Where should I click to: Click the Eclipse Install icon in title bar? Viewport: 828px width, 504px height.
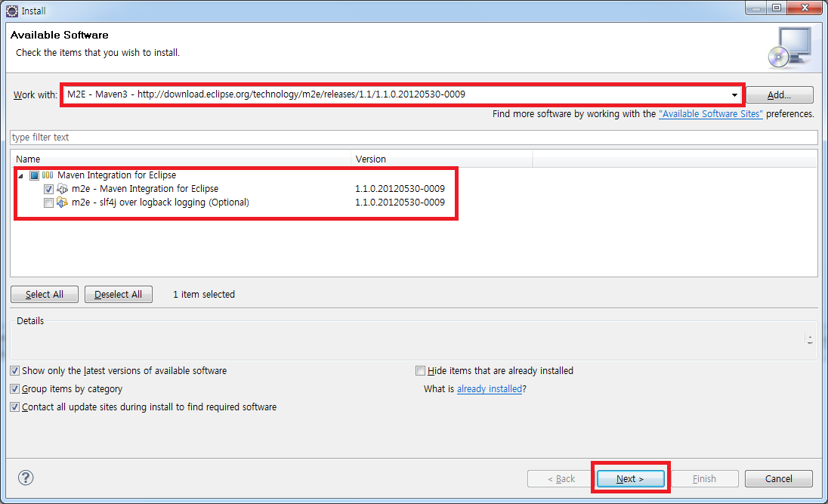(x=12, y=11)
